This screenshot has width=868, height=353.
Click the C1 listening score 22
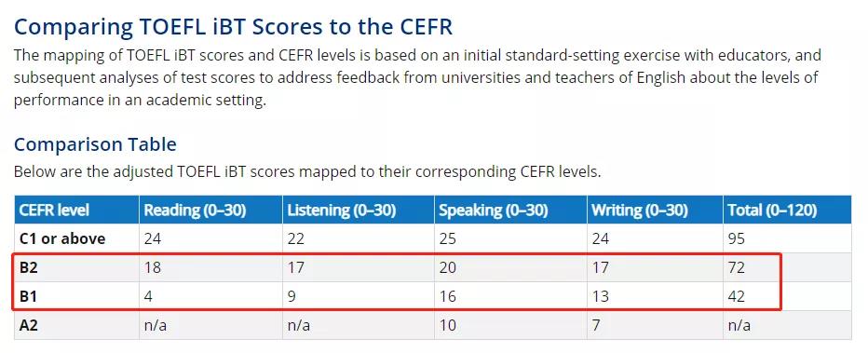[296, 239]
